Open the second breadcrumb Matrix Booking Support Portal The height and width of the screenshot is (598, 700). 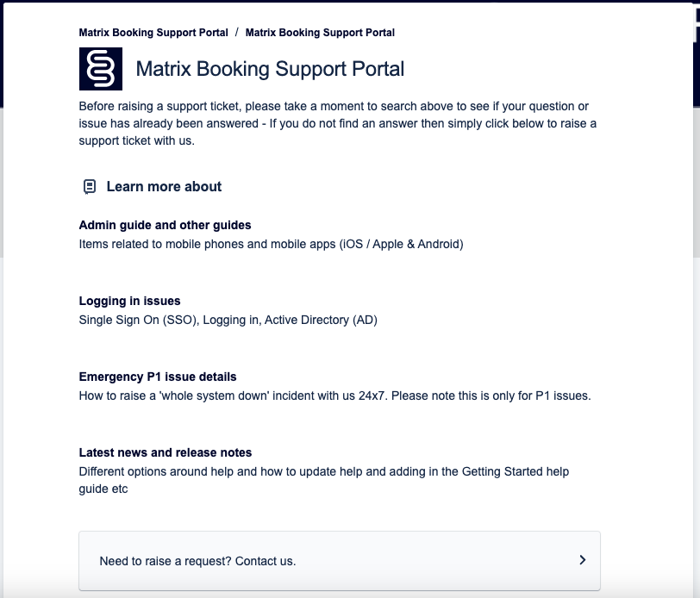coord(320,33)
